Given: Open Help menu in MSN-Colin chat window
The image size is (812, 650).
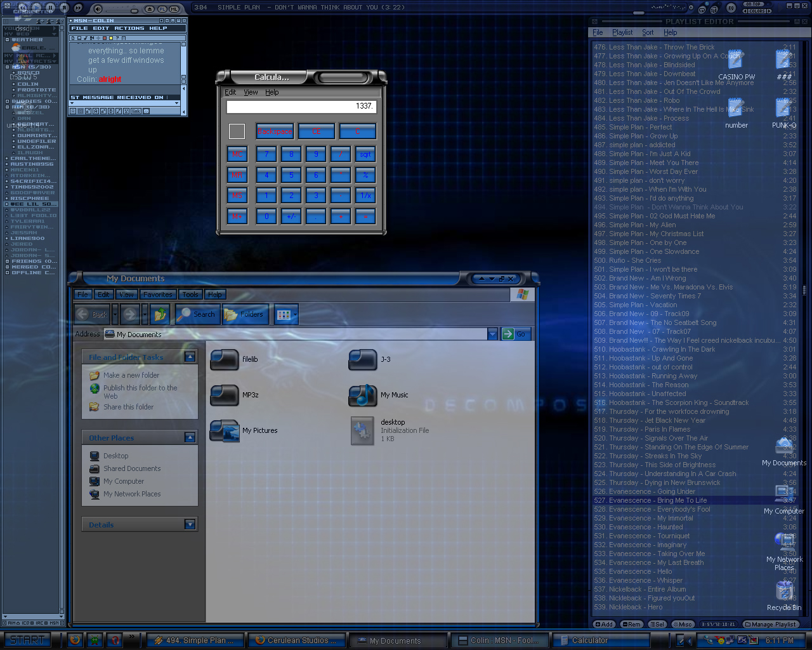Looking at the screenshot, I should (x=159, y=29).
